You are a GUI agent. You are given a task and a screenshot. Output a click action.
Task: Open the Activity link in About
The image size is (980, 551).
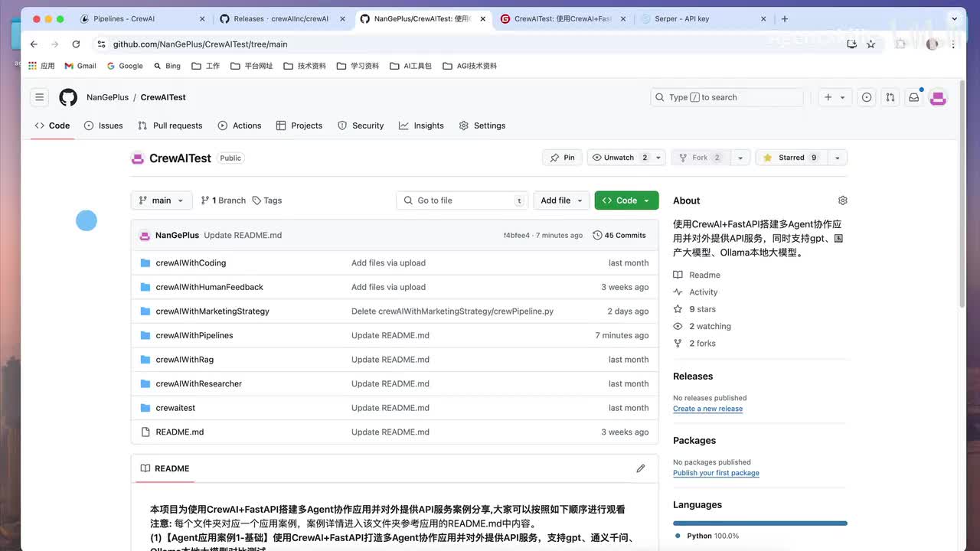pyautogui.click(x=695, y=292)
